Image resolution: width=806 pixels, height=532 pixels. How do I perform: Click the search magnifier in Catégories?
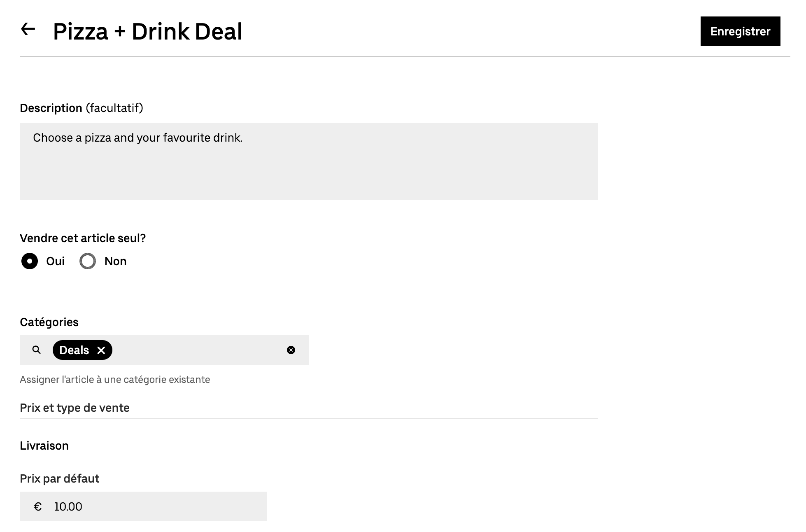37,350
